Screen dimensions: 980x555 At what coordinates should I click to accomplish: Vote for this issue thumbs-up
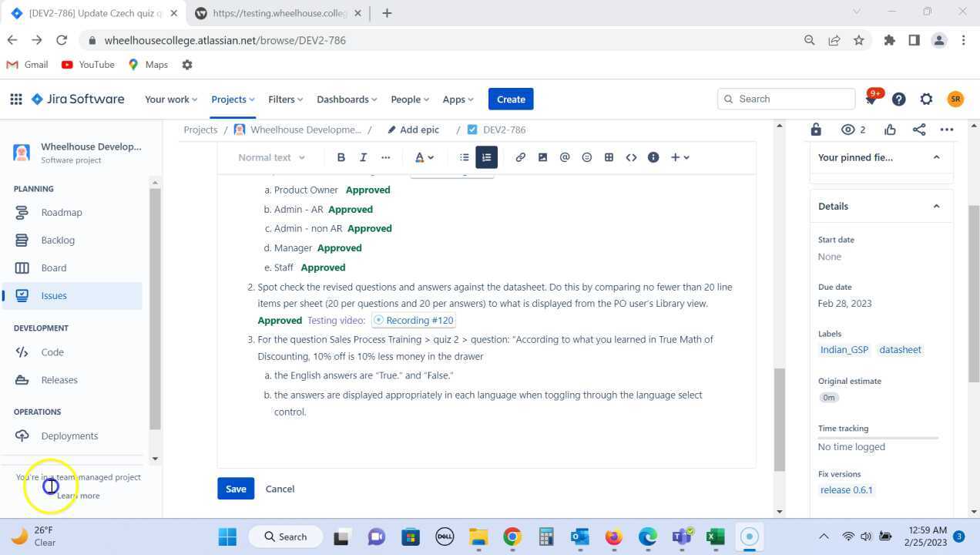(x=891, y=129)
